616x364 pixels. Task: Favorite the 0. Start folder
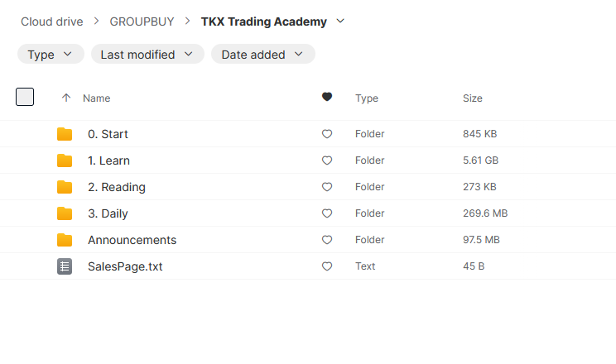tap(327, 134)
